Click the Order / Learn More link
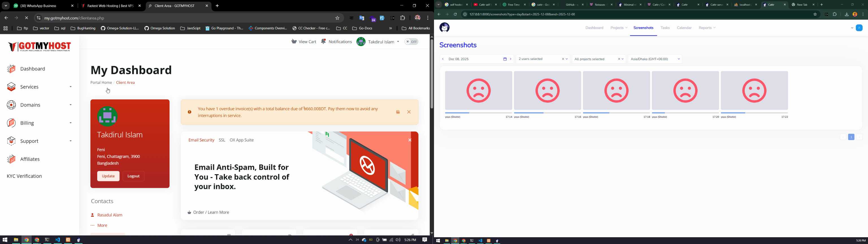 [x=209, y=213]
